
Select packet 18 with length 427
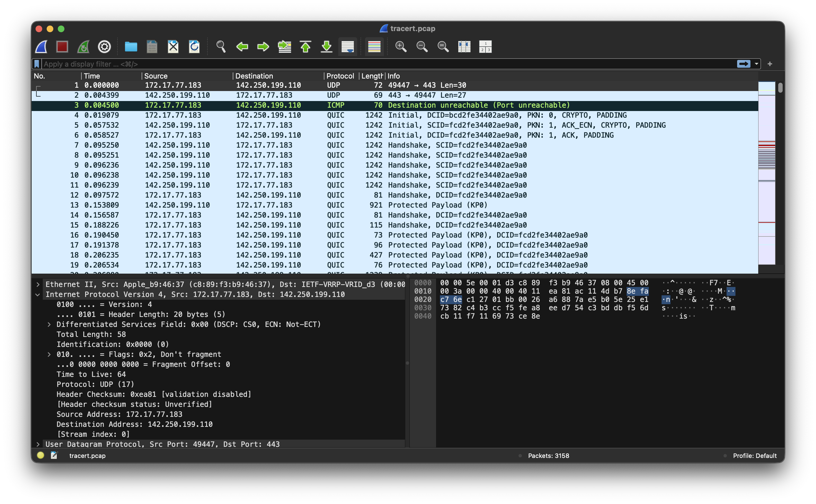(395, 255)
